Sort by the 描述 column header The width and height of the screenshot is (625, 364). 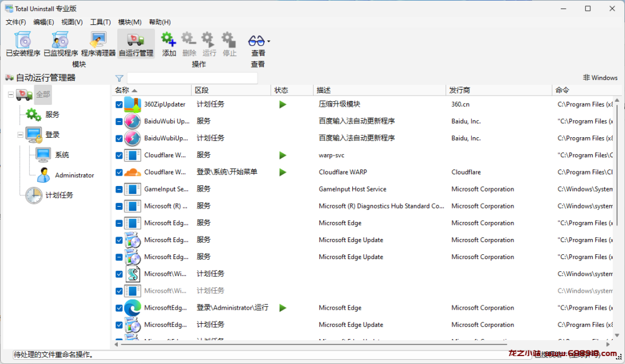coord(380,90)
